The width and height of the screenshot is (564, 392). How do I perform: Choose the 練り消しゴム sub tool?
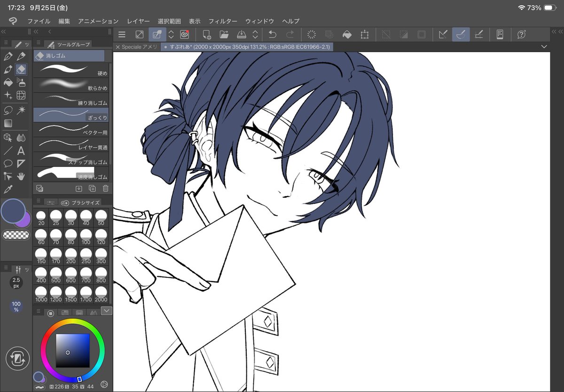(x=71, y=99)
